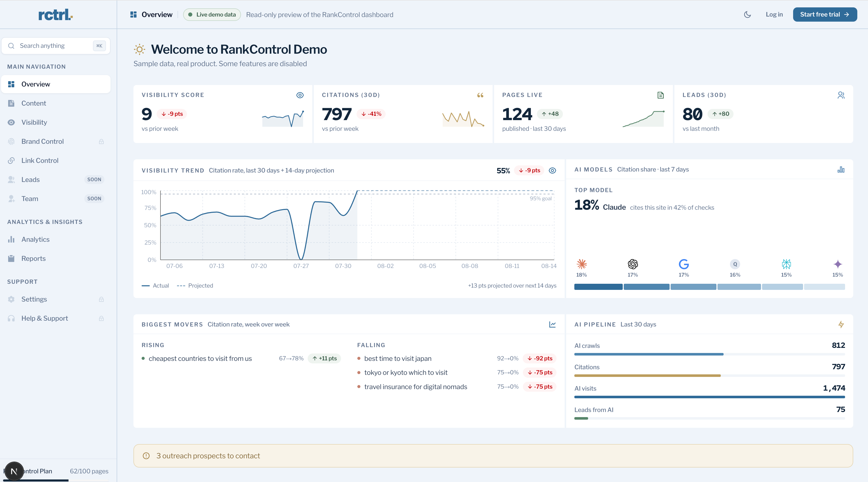Click the AI crawls progress bar
The width and height of the screenshot is (868, 482).
click(x=709, y=354)
